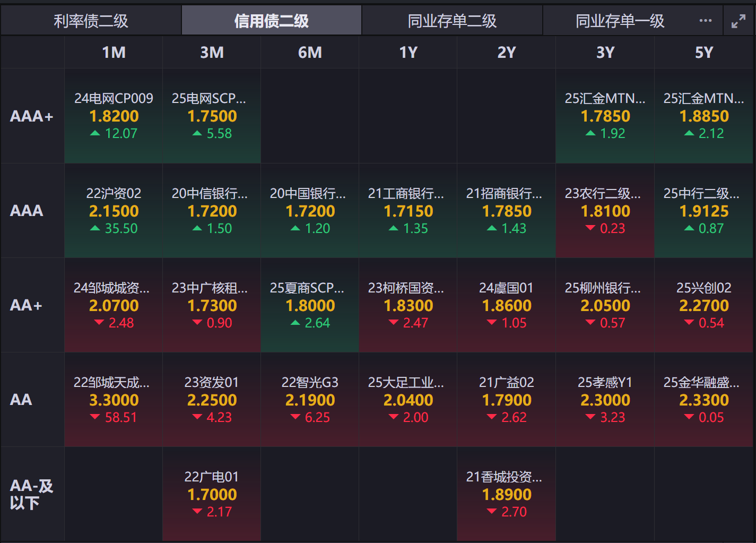Open the 24虞国01 bond cell
The image size is (756, 543).
click(x=506, y=305)
